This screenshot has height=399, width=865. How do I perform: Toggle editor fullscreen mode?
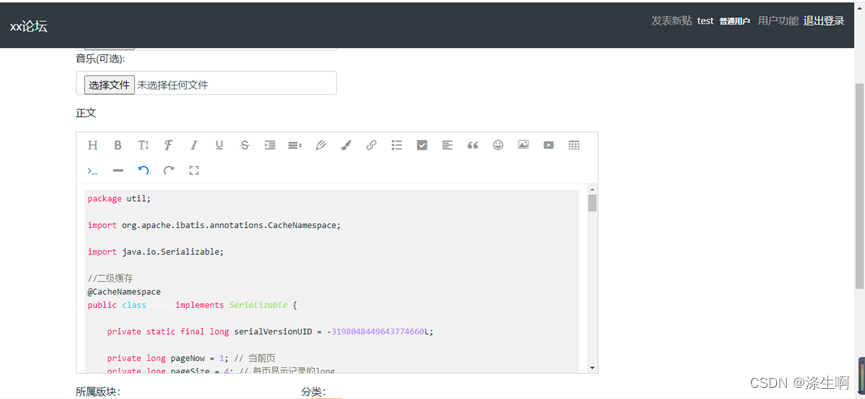coord(194,171)
